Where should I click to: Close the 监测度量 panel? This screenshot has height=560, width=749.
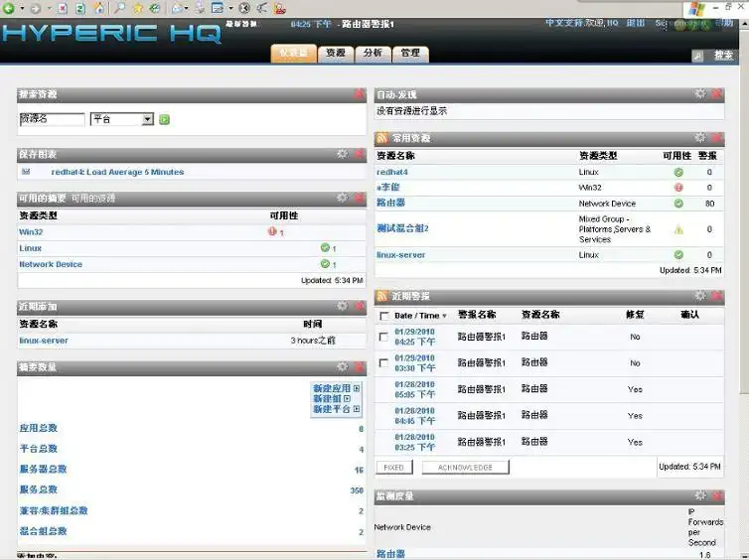(717, 495)
